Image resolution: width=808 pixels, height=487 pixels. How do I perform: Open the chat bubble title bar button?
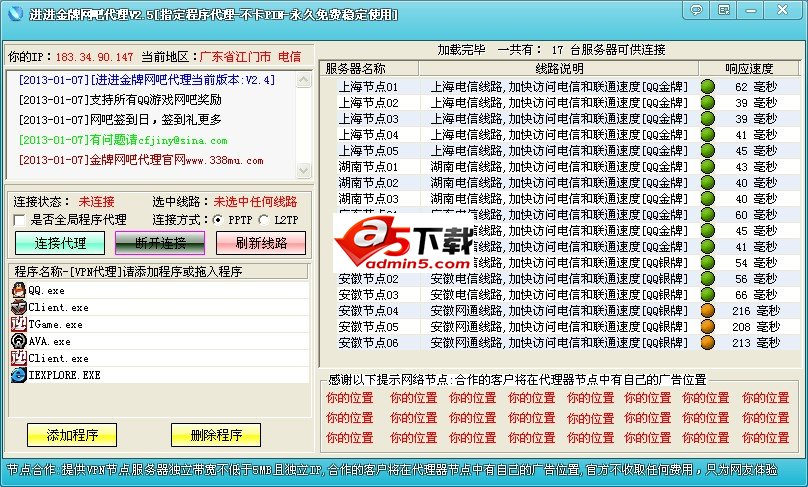(696, 10)
